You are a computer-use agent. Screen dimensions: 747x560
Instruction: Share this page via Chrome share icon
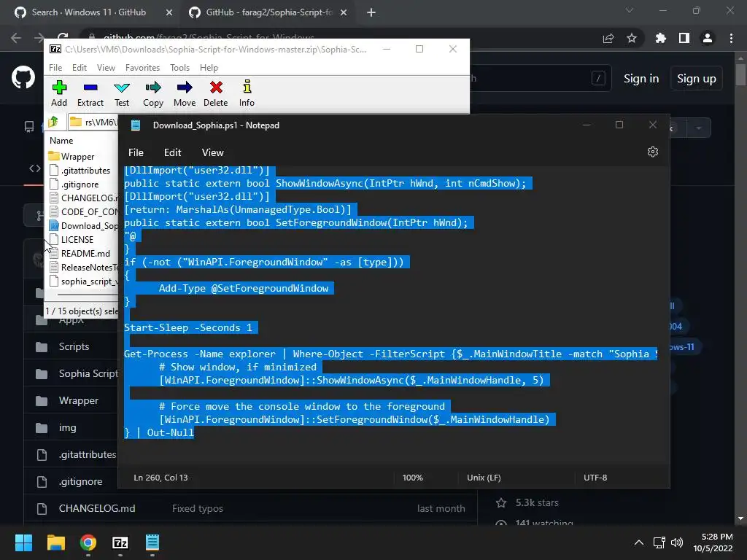[x=608, y=38]
